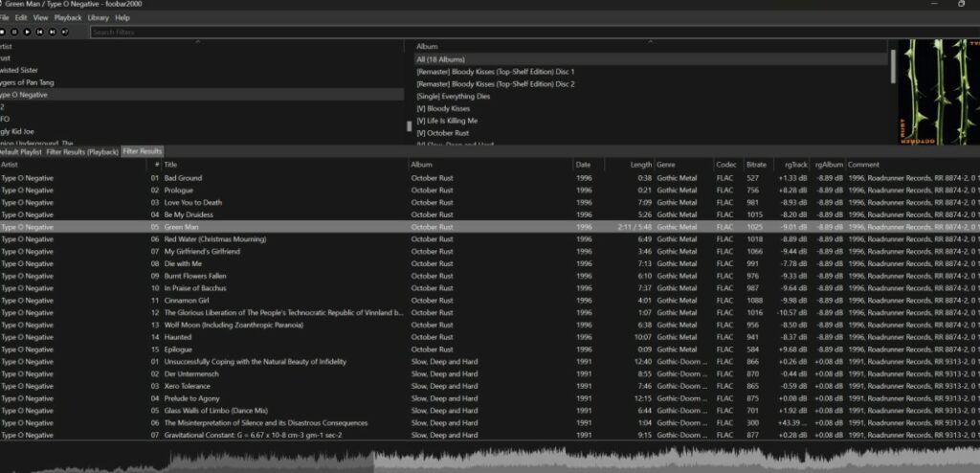Viewport: 980px width, 473px height.
Task: Sort playlist by rgAlbum column header
Action: tap(828, 165)
